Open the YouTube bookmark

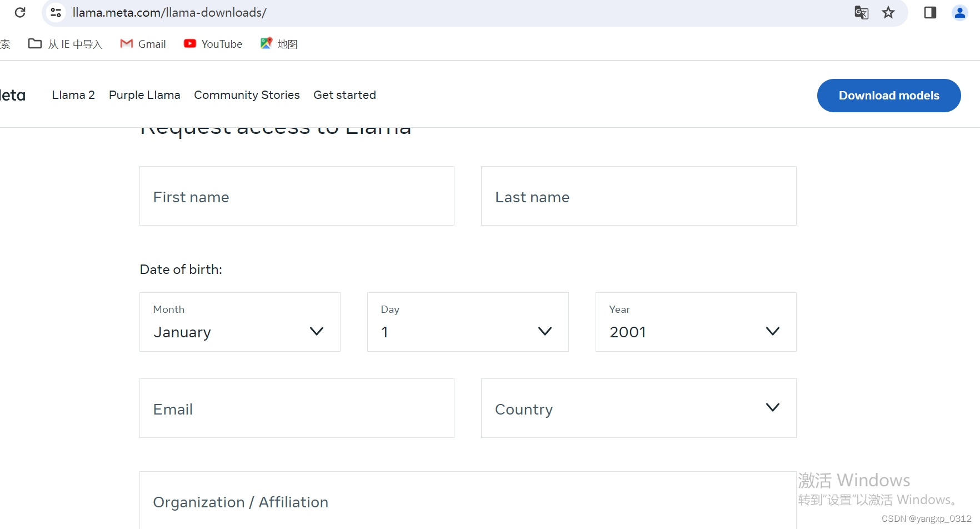(213, 44)
